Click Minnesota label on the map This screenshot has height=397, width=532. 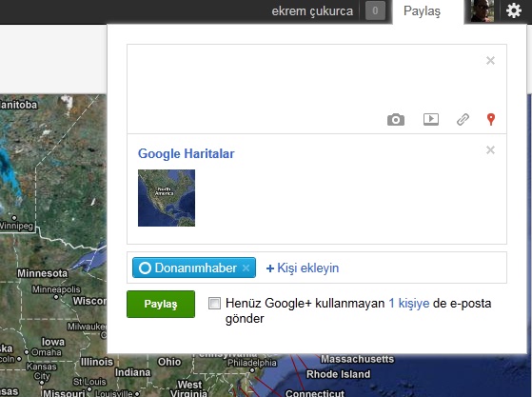coord(43,273)
